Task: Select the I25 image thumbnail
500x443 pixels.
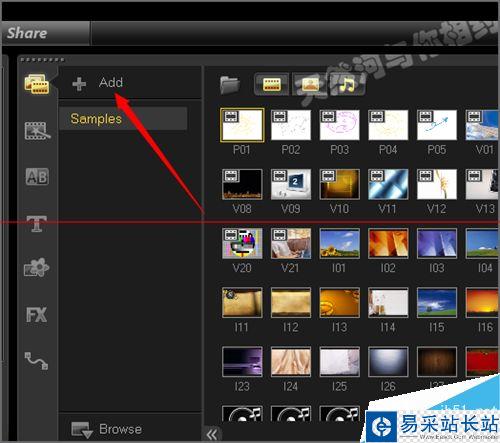Action: 340,362
